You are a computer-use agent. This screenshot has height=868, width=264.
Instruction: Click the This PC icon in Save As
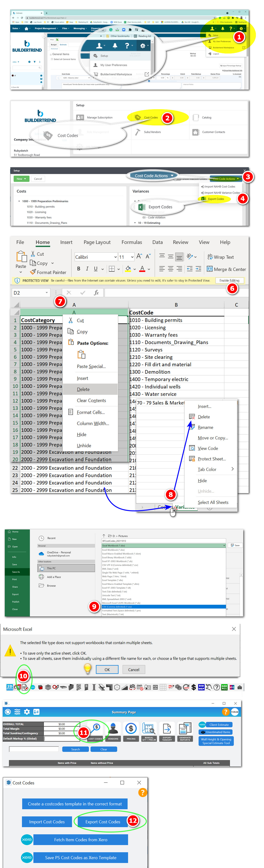point(41,568)
